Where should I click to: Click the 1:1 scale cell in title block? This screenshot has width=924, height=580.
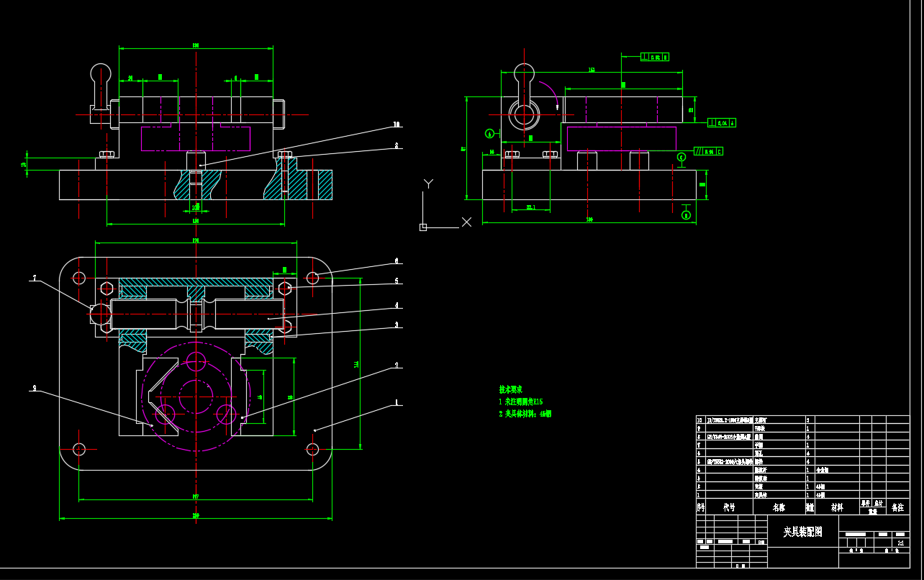(900, 543)
